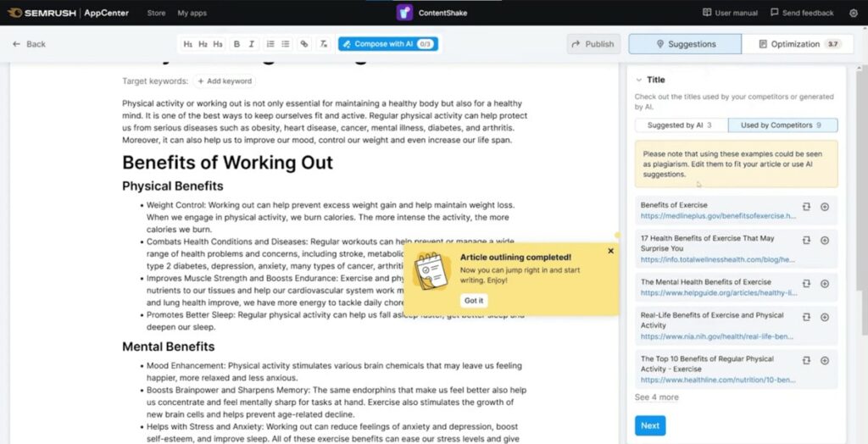
Task: Replace title with 'Real-Life Benefits' suggestion
Action: pos(806,317)
